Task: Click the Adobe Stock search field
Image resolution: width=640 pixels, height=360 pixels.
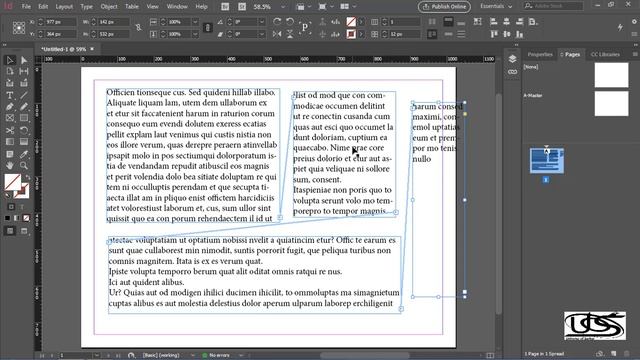Action: click(553, 6)
